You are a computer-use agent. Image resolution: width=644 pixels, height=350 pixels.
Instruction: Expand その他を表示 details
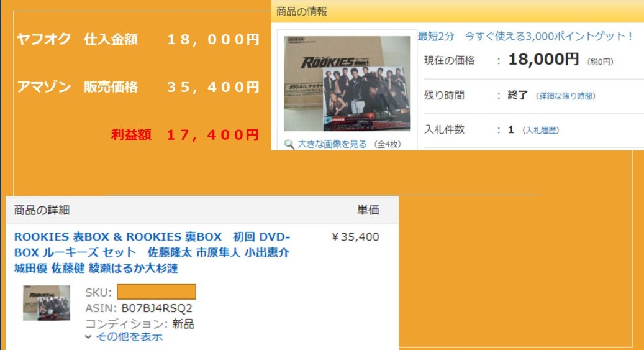pos(129,337)
